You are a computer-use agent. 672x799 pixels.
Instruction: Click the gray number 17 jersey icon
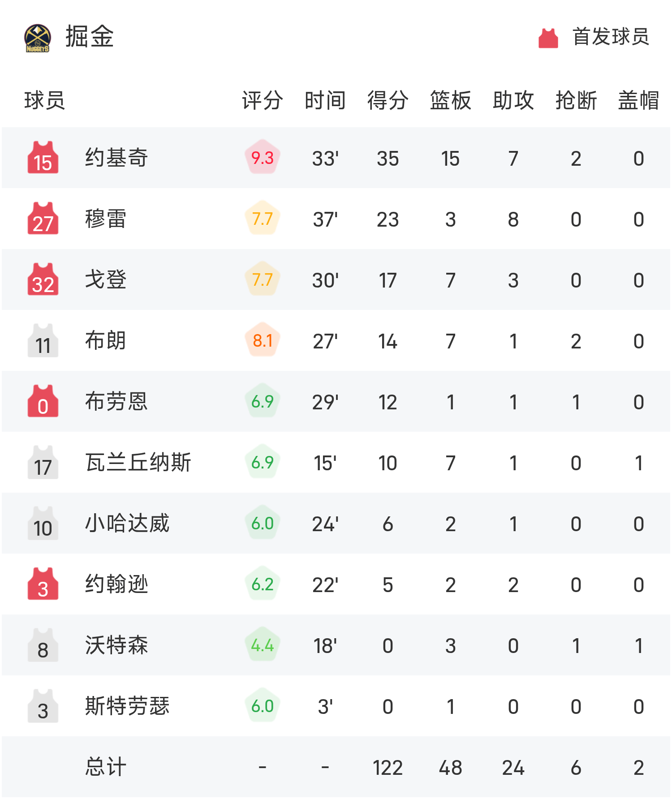43,462
